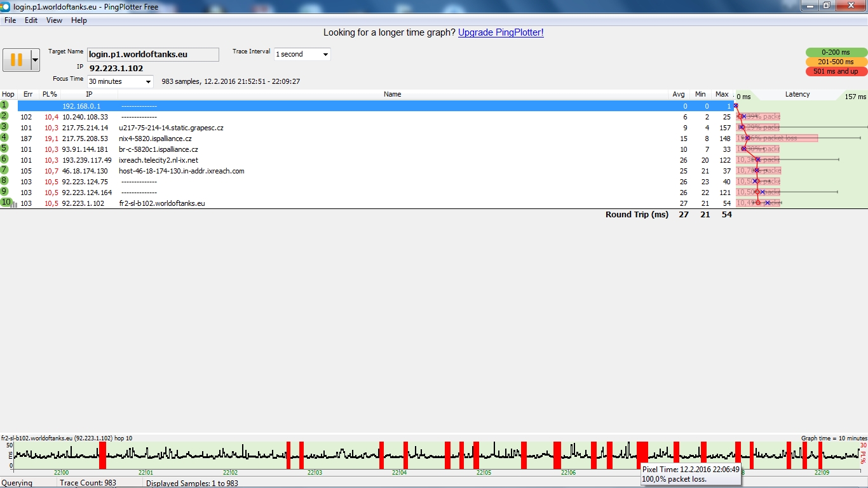868x488 pixels.
Task: Select the hop 1 green circle icon
Action: (x=4, y=105)
